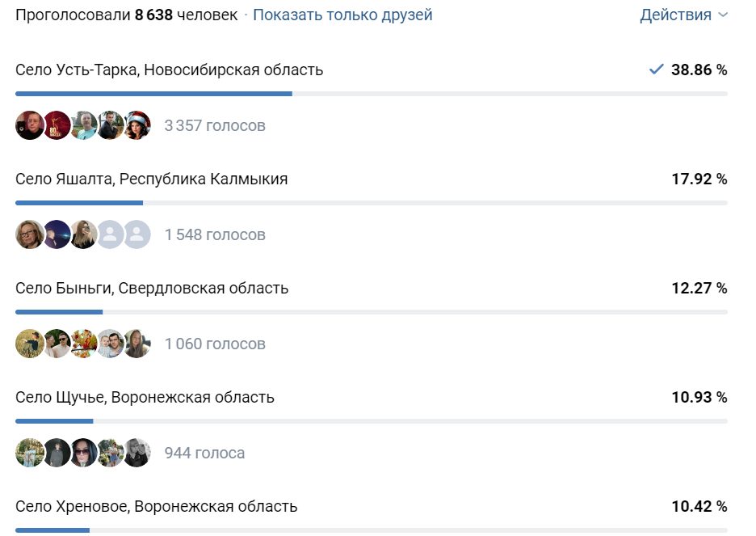Screen dimensions: 756x536
Task: Show the 1 060 голосов voters list
Action: (x=214, y=344)
